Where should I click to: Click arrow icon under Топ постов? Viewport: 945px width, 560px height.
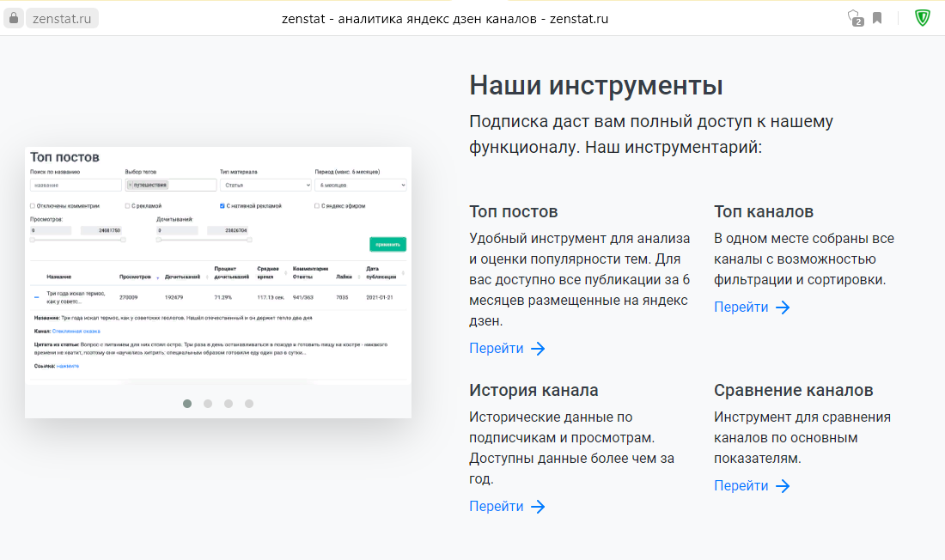tap(538, 349)
